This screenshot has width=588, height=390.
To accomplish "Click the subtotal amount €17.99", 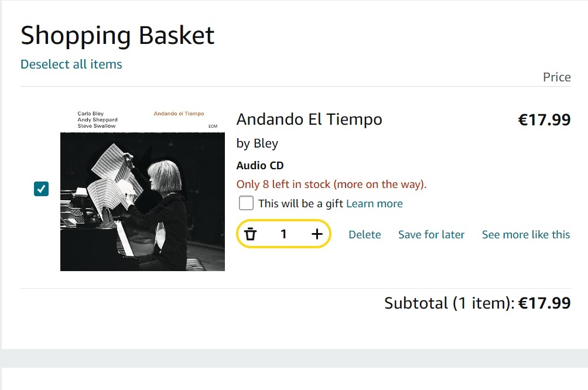I will tap(544, 303).
